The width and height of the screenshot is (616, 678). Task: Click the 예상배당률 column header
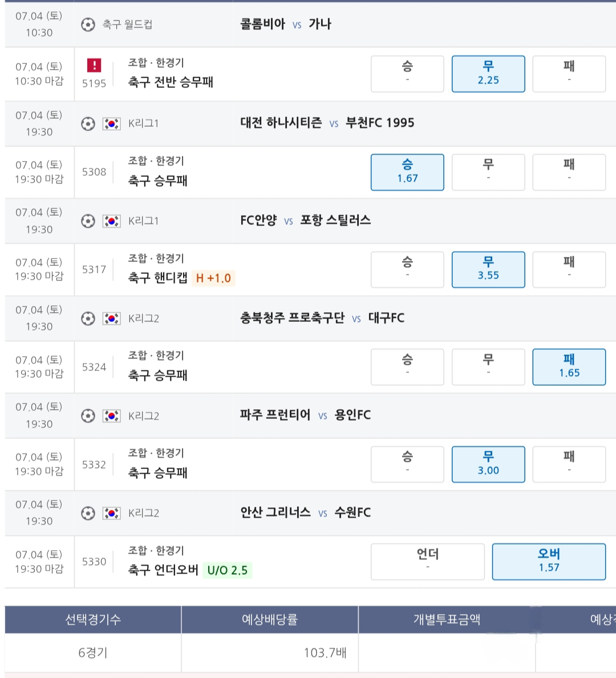click(270, 620)
